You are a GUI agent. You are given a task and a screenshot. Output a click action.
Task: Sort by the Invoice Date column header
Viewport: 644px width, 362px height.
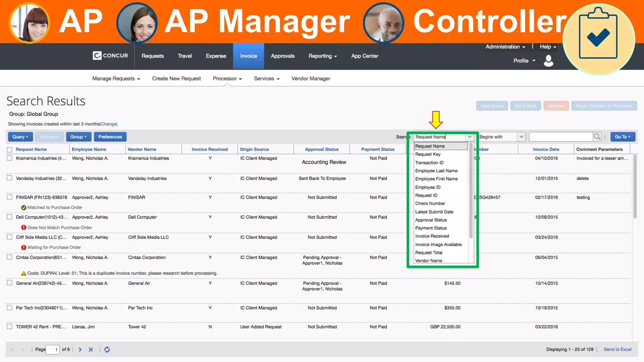click(546, 150)
